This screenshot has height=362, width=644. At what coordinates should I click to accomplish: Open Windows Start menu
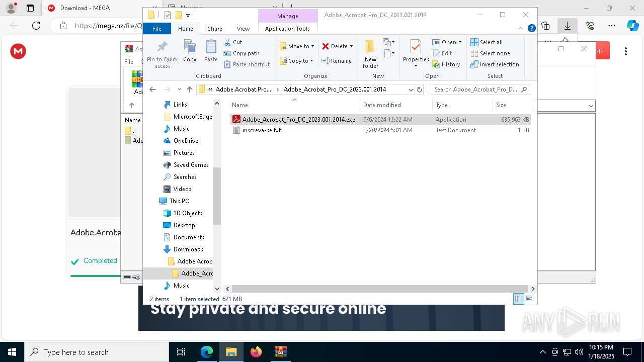point(12,352)
